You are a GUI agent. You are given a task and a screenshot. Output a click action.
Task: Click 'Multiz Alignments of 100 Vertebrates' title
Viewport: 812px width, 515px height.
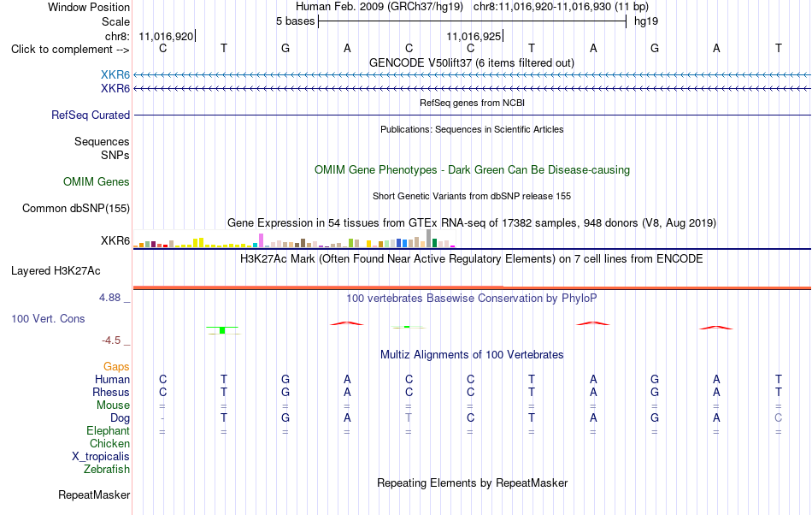point(472,355)
